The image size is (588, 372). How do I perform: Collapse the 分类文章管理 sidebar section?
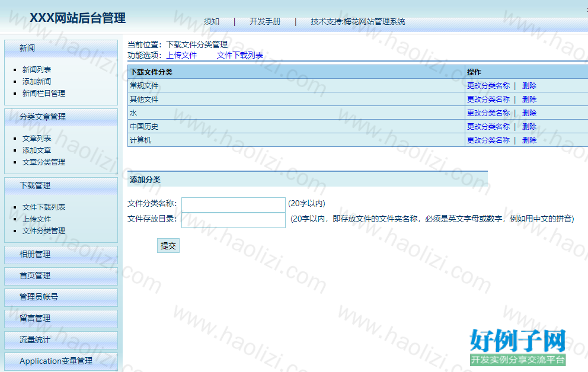point(61,117)
